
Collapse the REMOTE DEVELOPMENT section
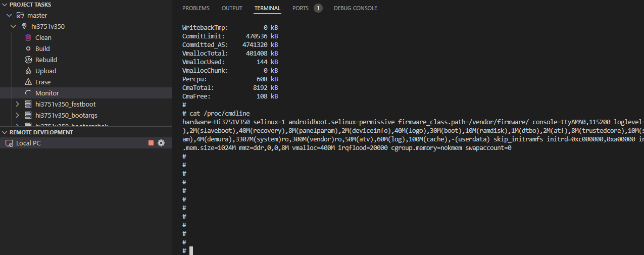pyautogui.click(x=5, y=132)
